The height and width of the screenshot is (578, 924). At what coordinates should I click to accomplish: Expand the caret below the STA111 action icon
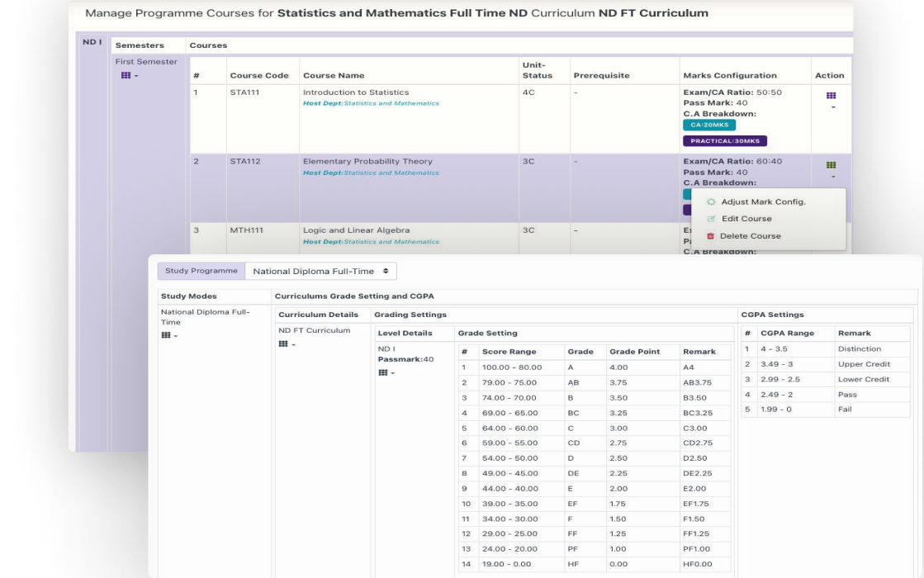(832, 107)
